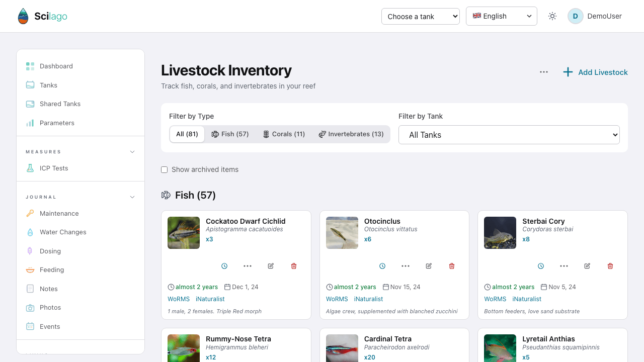Open history for Otocinclus
Screen dimensions: 644x362
(382, 266)
